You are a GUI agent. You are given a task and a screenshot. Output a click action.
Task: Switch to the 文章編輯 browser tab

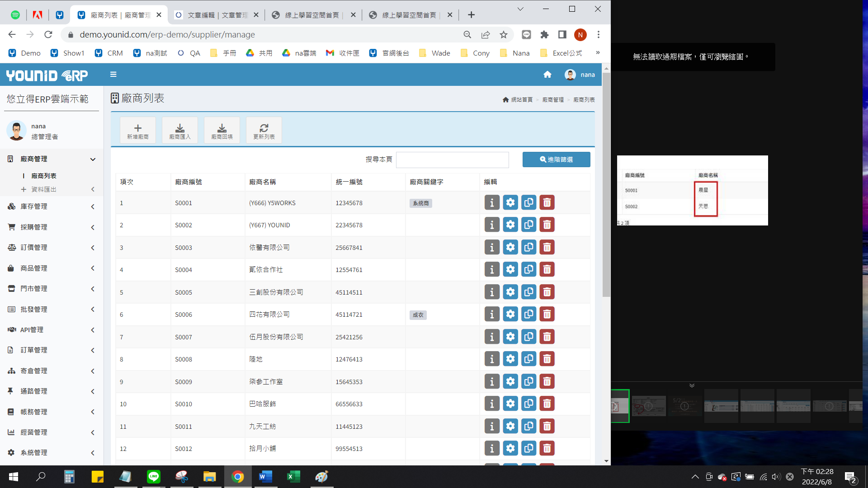[212, 15]
